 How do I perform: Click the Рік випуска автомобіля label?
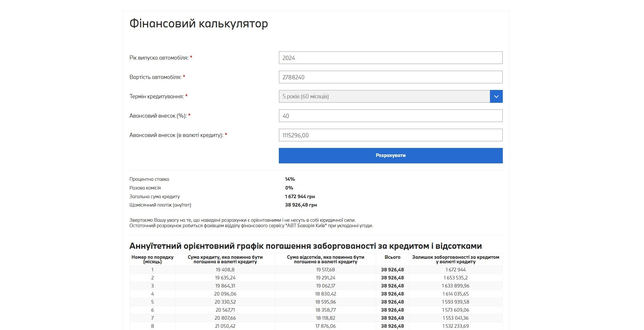point(159,58)
